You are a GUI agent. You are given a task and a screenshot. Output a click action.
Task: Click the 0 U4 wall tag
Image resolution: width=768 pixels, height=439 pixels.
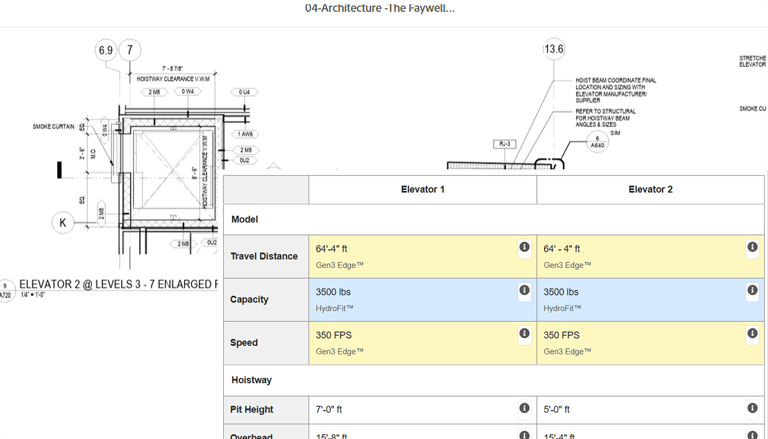pos(244,92)
